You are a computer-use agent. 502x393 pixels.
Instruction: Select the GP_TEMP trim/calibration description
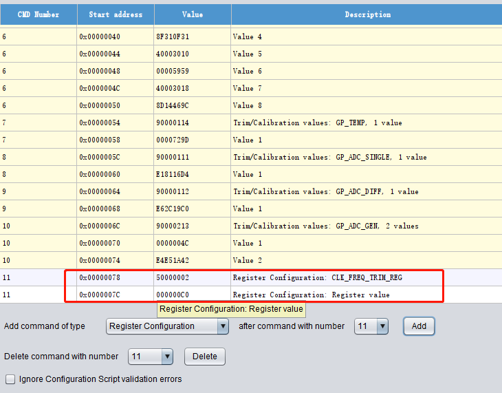[366, 123]
